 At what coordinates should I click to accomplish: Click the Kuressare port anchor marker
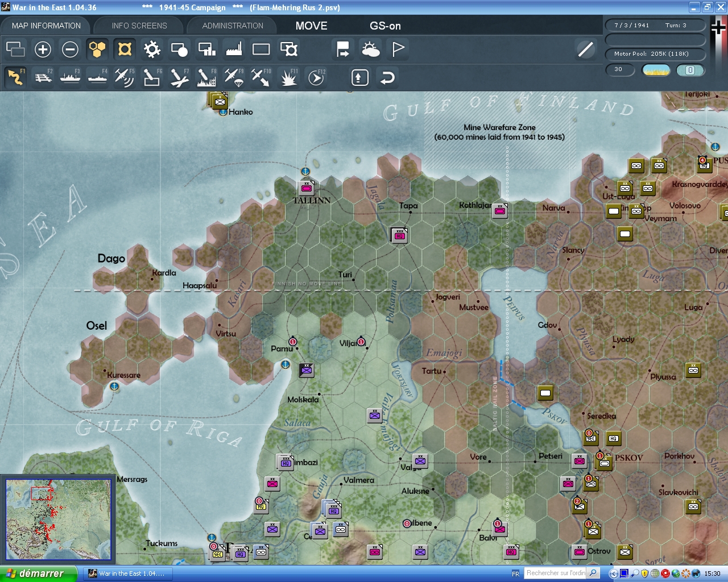114,386
